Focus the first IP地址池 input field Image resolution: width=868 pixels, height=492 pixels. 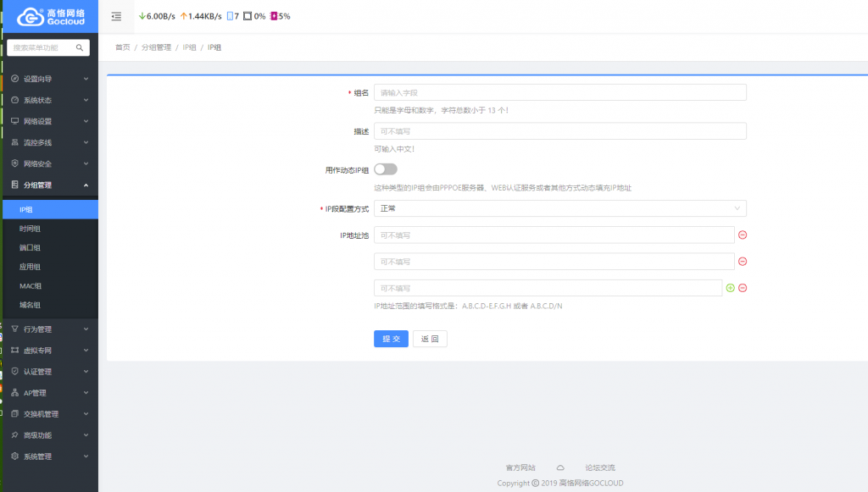tap(554, 235)
